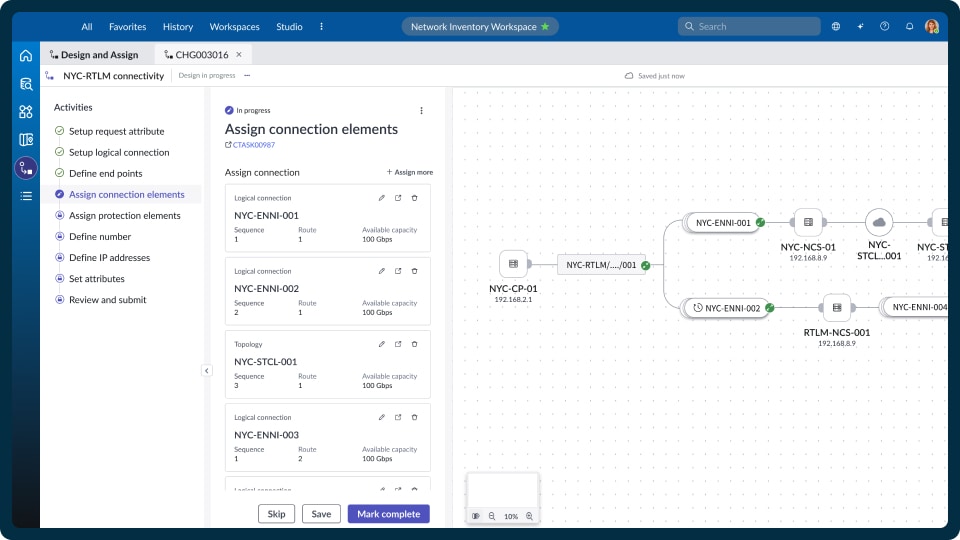Screen dimensions: 960x540
Task: Open the apps grid sidebar icon
Action: click(x=26, y=112)
